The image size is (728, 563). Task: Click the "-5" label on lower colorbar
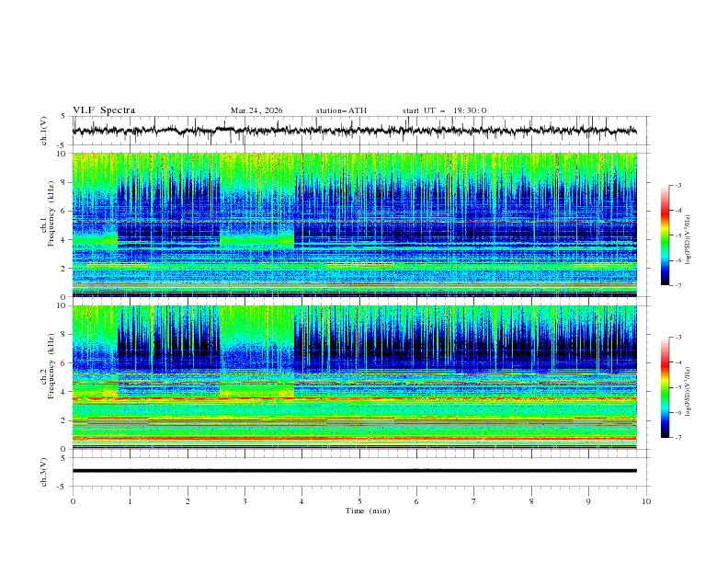coord(677,387)
